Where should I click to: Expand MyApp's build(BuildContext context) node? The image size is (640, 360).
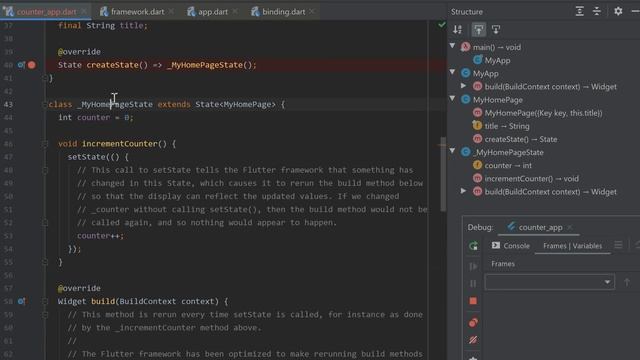point(463,86)
